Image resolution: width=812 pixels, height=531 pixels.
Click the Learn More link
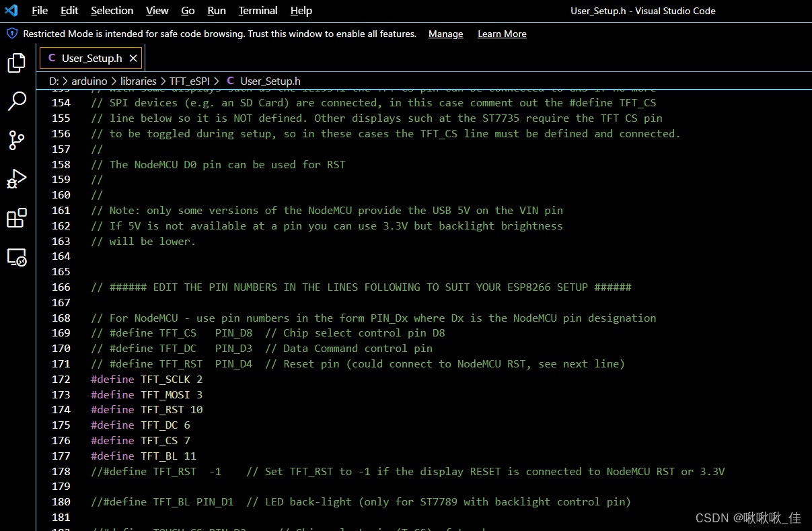click(502, 34)
